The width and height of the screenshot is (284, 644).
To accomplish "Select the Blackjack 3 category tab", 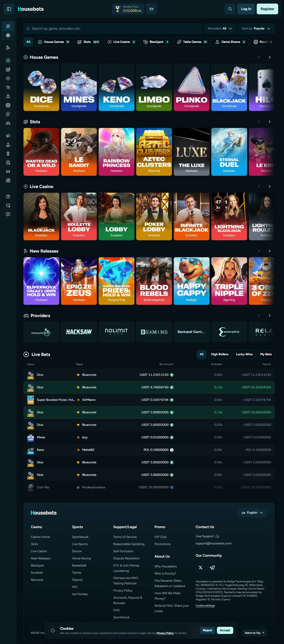I will pyautogui.click(x=156, y=42).
